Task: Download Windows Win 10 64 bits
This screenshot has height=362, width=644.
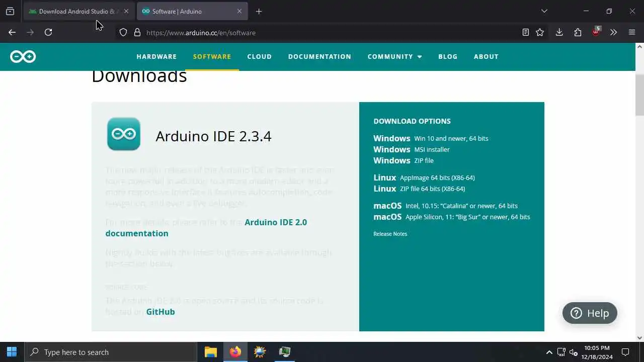Action: click(431, 138)
